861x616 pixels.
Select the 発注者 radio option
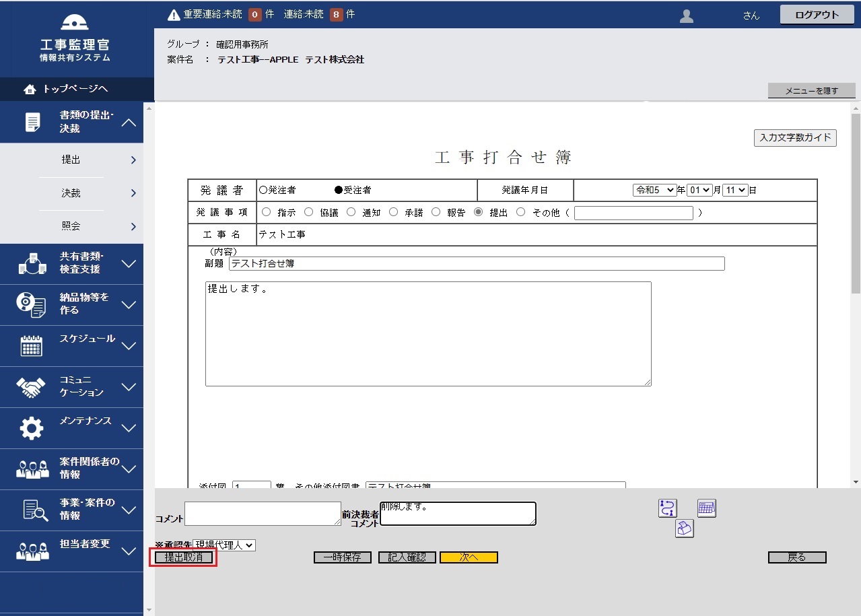[263, 191]
